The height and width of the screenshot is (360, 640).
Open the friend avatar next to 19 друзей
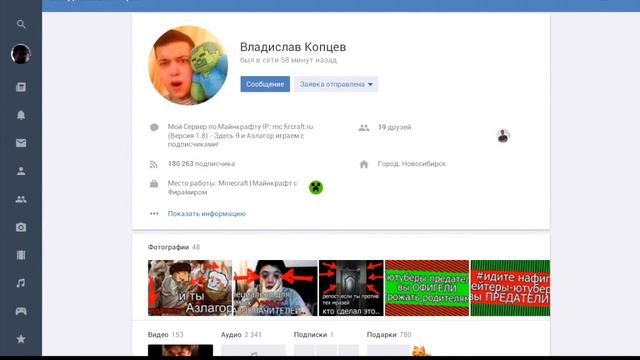pos(503,136)
